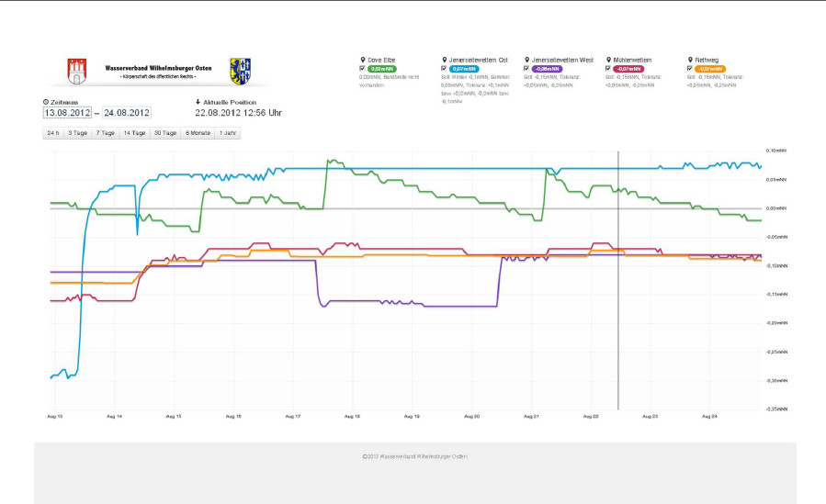The image size is (826, 504).
Task: Switch to the 7 Tage range
Action: pos(106,133)
